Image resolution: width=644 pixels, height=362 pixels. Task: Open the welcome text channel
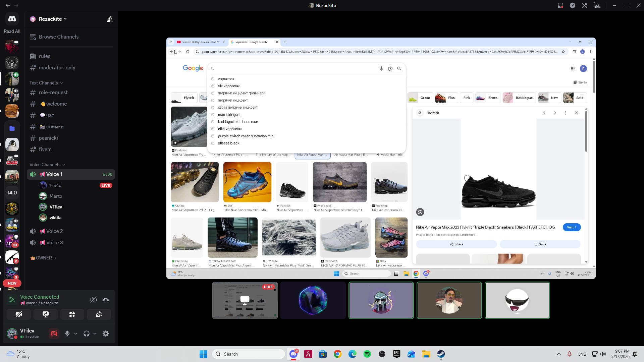point(71,104)
